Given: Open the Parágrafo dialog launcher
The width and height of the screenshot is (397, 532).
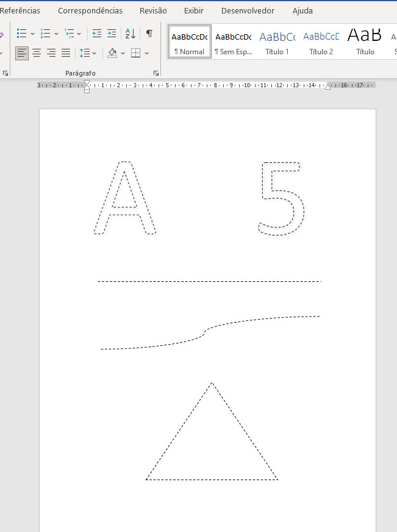Looking at the screenshot, I should [156, 73].
